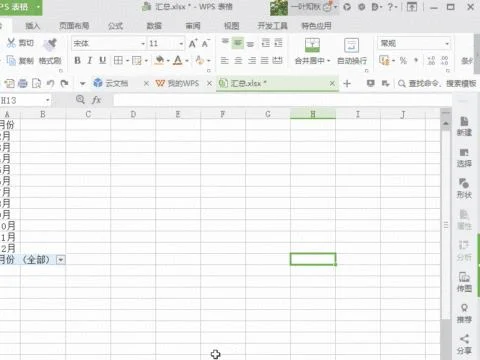Increase indent icon
The image size is (480, 360).
(x=278, y=43)
